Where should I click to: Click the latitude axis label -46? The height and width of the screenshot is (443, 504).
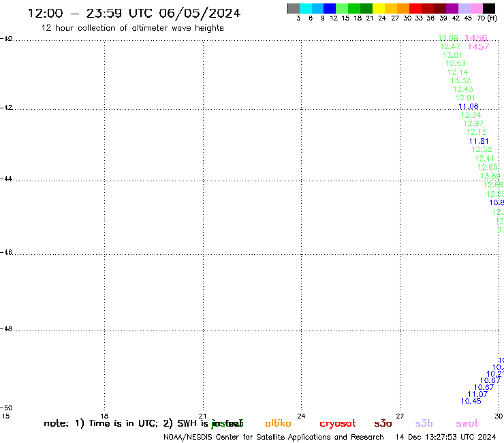pyautogui.click(x=6, y=253)
